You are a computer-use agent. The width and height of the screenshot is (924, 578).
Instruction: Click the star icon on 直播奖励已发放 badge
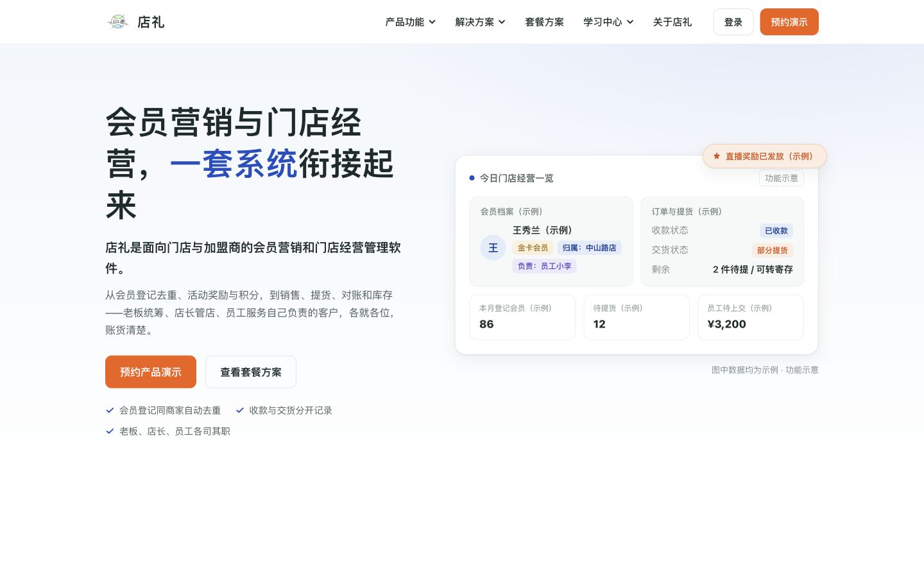tap(717, 156)
